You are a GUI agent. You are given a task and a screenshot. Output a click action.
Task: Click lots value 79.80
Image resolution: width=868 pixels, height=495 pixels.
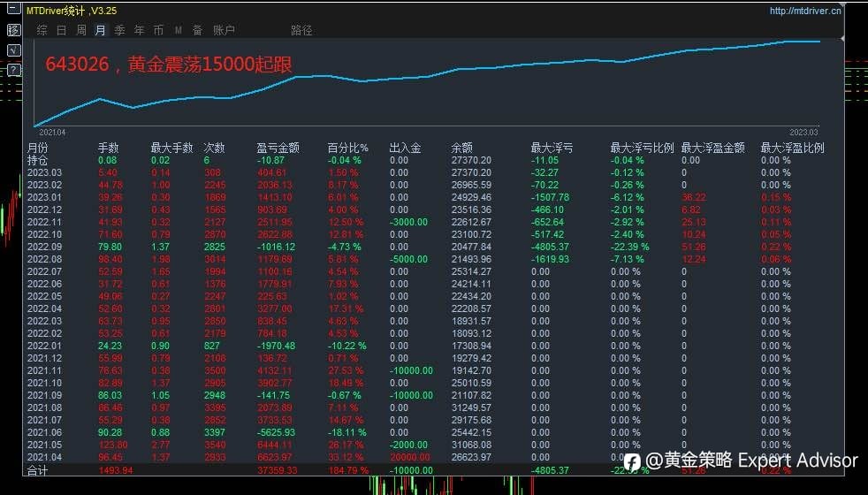click(110, 247)
